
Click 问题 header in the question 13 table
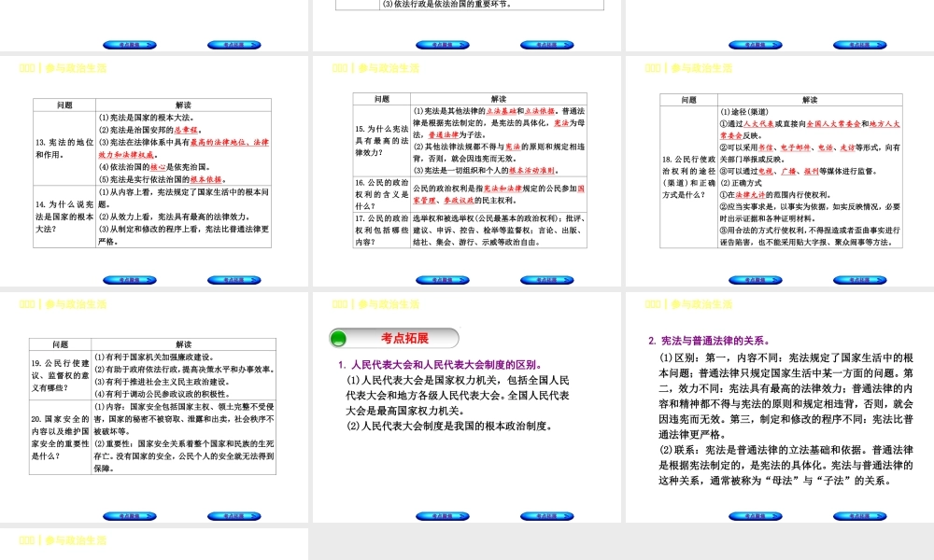click(64, 105)
